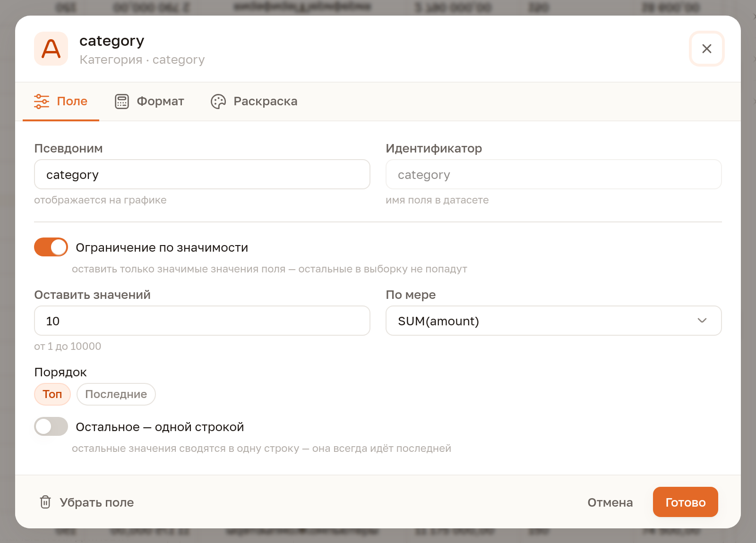Open the Поле tab

point(61,102)
